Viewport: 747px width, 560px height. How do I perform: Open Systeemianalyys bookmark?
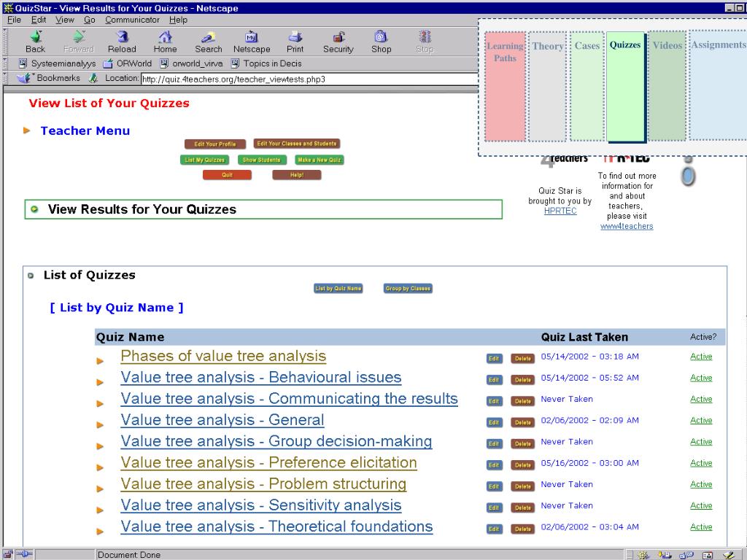click(x=57, y=63)
